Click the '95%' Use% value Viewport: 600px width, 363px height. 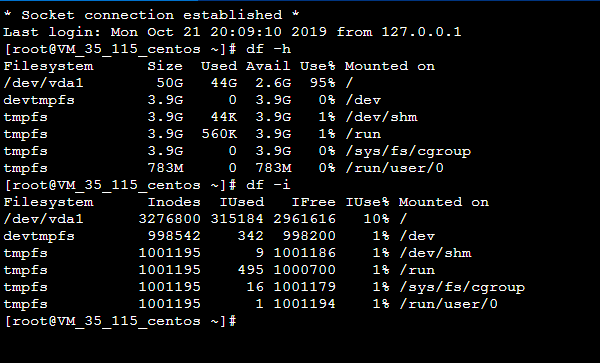[x=323, y=83]
